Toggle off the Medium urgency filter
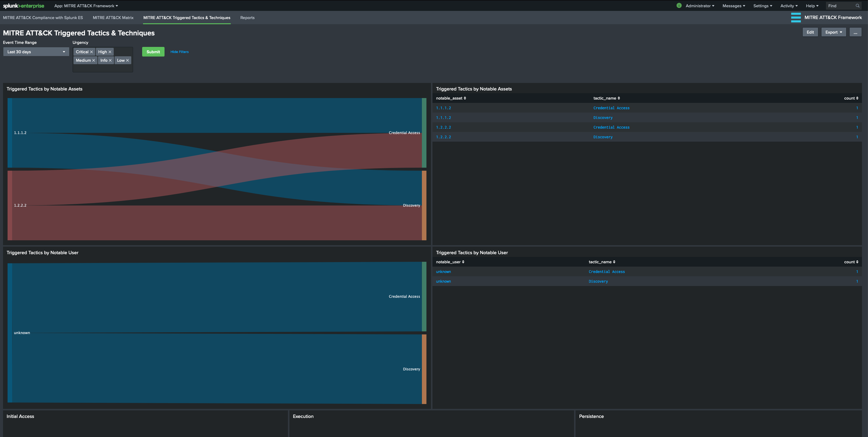The image size is (868, 437). [x=94, y=60]
